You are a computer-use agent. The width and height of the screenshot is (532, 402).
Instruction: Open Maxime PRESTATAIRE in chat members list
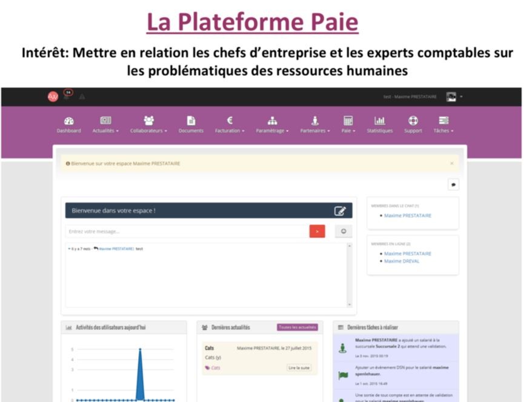pyautogui.click(x=407, y=216)
